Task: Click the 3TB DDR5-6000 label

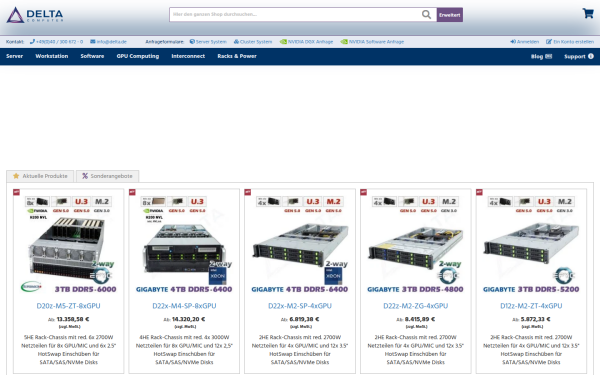Action: click(85, 289)
